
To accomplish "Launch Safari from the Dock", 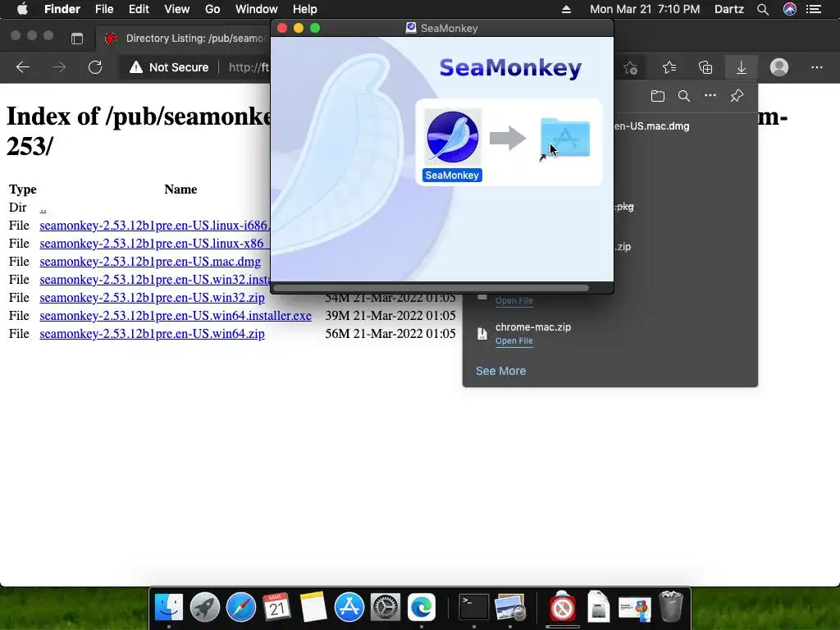I will (x=241, y=607).
